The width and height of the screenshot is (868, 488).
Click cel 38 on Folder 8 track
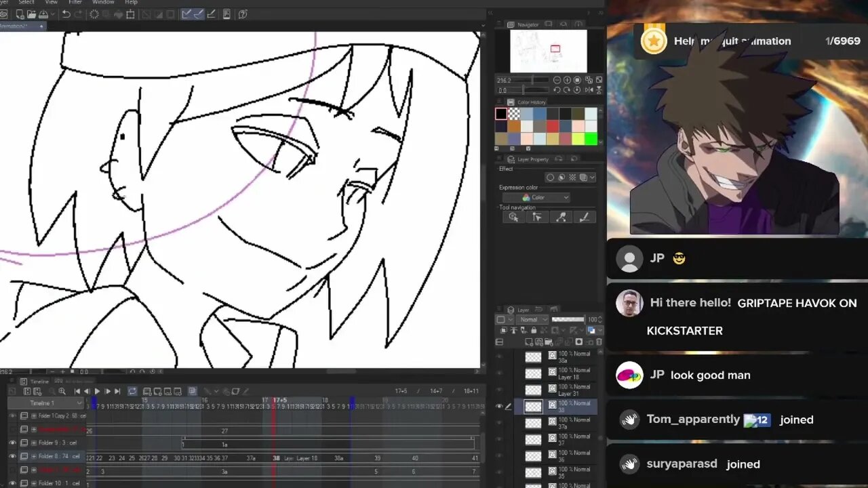[x=276, y=458]
